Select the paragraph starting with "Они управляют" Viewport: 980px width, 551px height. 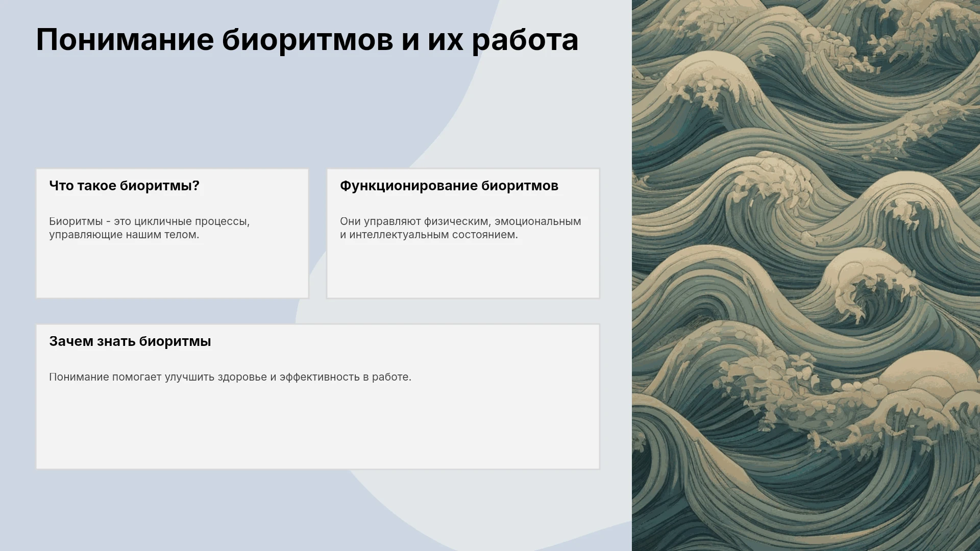tap(460, 228)
